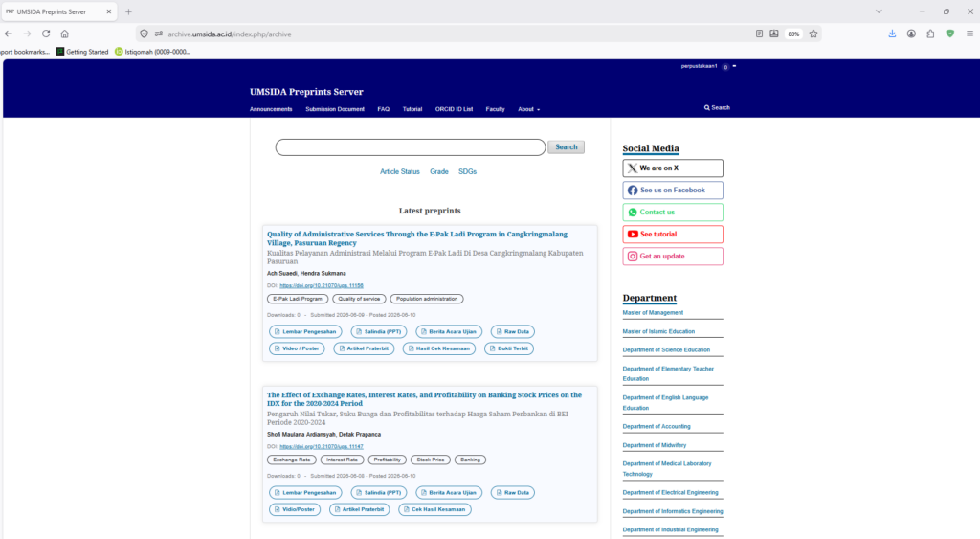Open the E-Pak Ladi Program article title
The width and height of the screenshot is (980, 539).
pyautogui.click(x=417, y=238)
